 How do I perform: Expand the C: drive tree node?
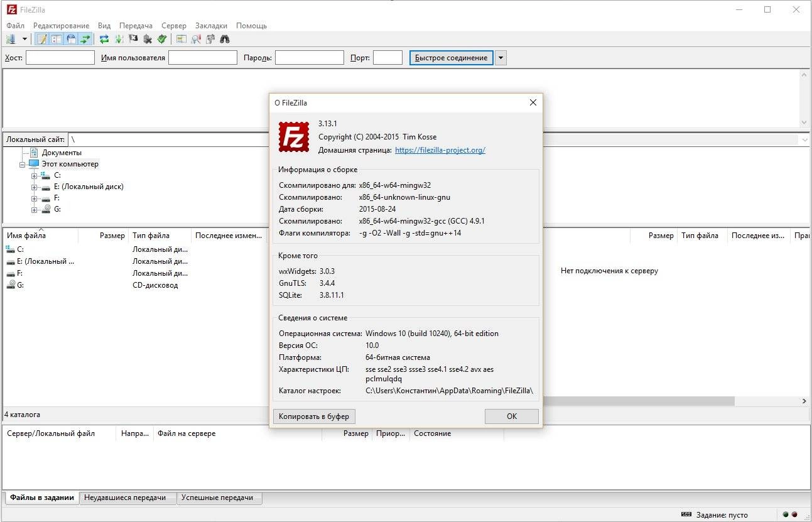point(35,176)
